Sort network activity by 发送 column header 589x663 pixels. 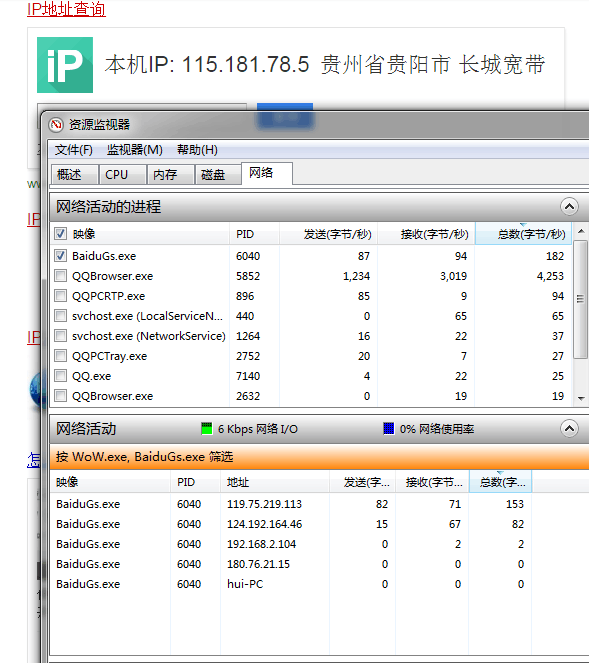362,482
